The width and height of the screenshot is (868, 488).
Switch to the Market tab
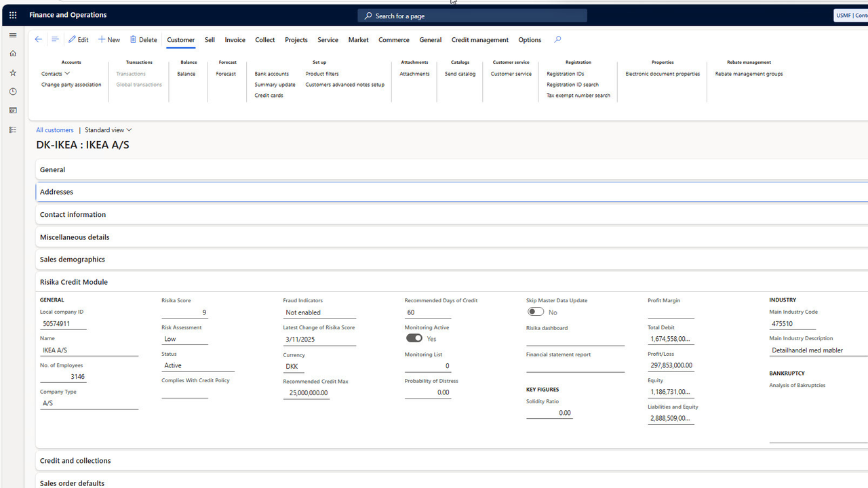pyautogui.click(x=359, y=40)
